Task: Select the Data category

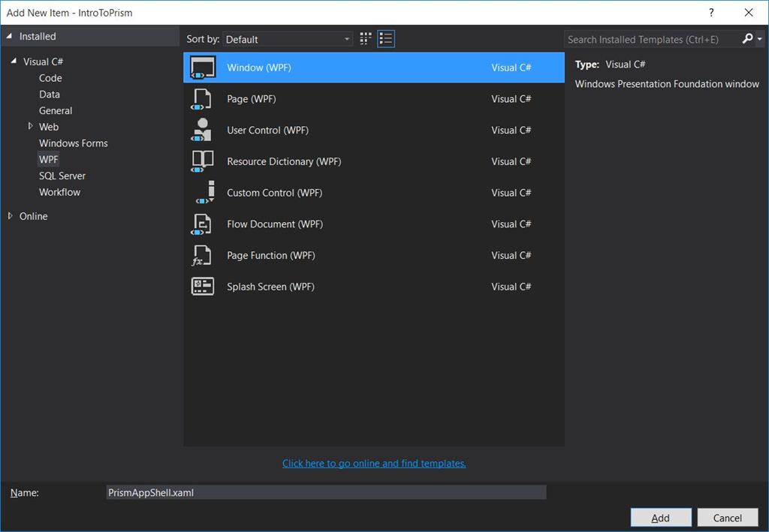Action: pos(50,94)
